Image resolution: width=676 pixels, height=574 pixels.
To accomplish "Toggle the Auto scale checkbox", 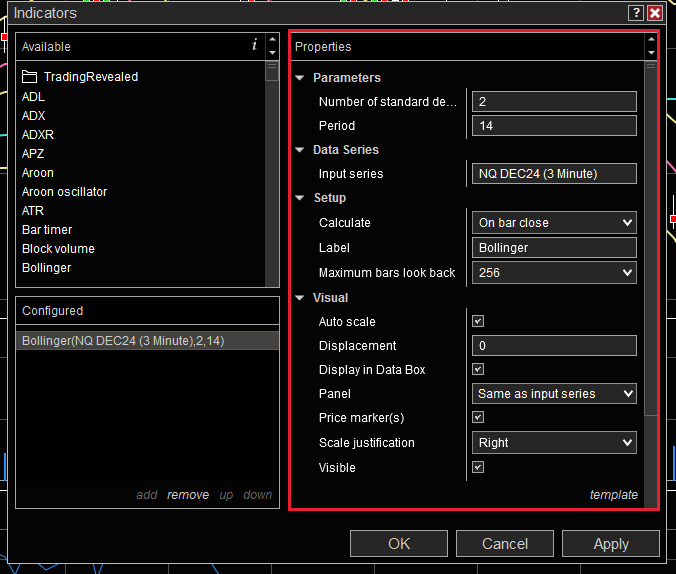I will tap(478, 322).
